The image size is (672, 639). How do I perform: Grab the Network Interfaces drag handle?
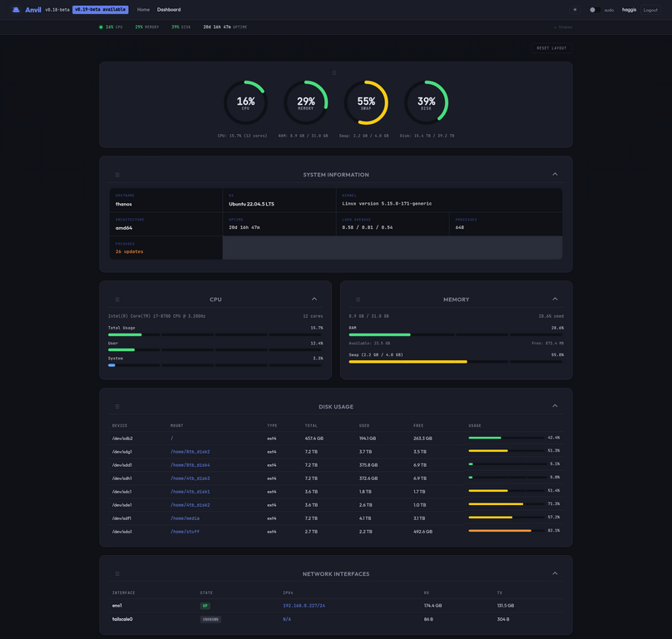pos(117,574)
